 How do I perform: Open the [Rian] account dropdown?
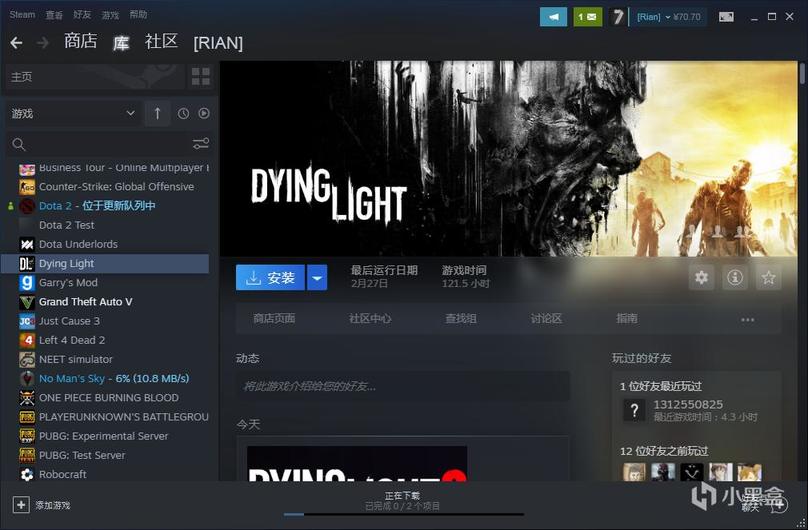670,16
